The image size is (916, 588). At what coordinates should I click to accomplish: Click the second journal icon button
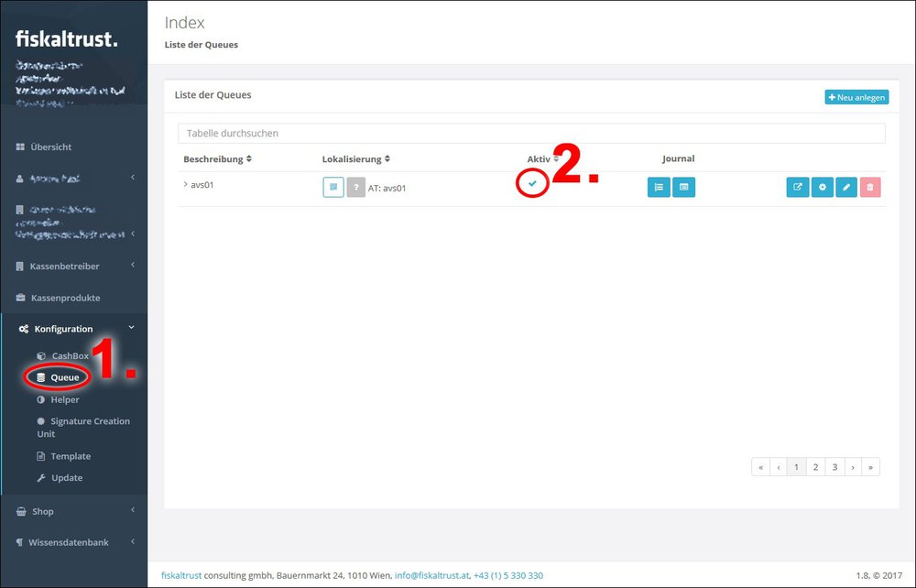[x=683, y=188]
